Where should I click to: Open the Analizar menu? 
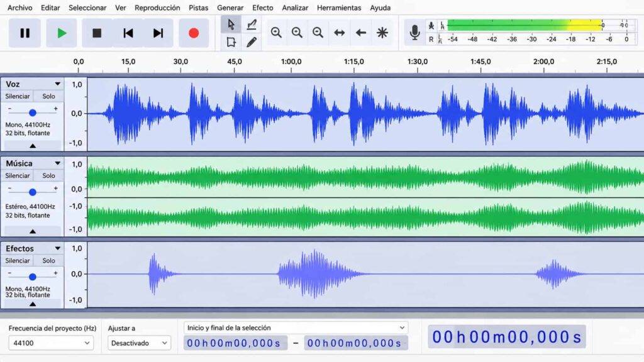(295, 8)
